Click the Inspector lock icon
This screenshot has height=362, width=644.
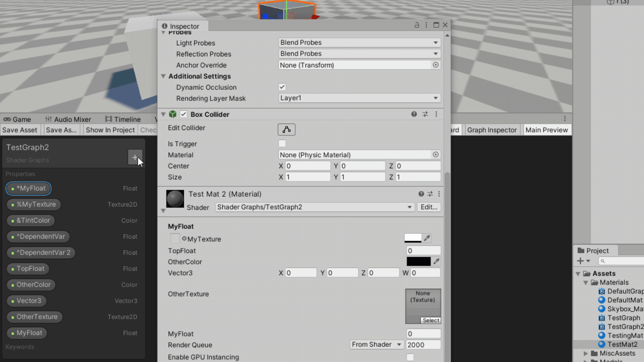click(417, 25)
